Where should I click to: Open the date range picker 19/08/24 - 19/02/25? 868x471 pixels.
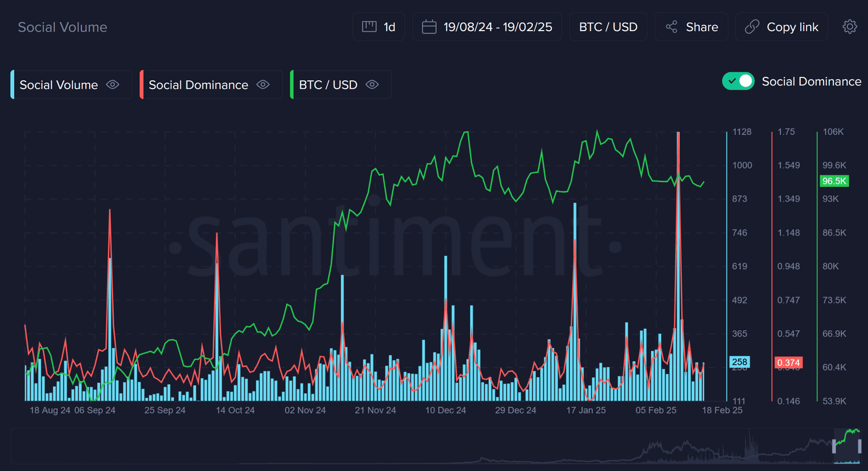point(497,27)
